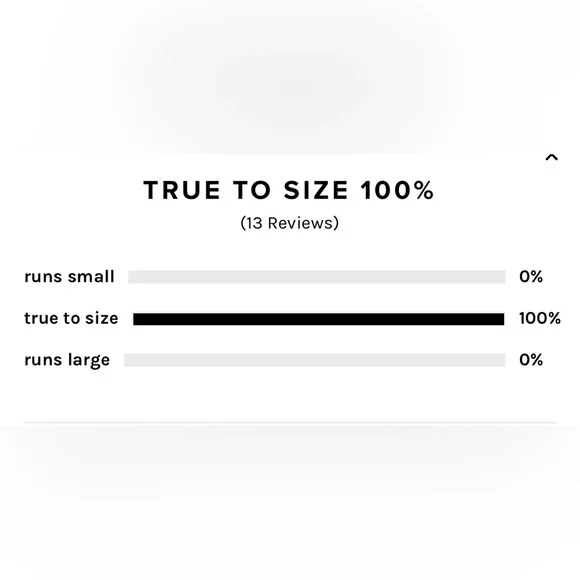Click the TRUE TO SIZE 100% heading
This screenshot has height=580, width=580.
pyautogui.click(x=289, y=190)
